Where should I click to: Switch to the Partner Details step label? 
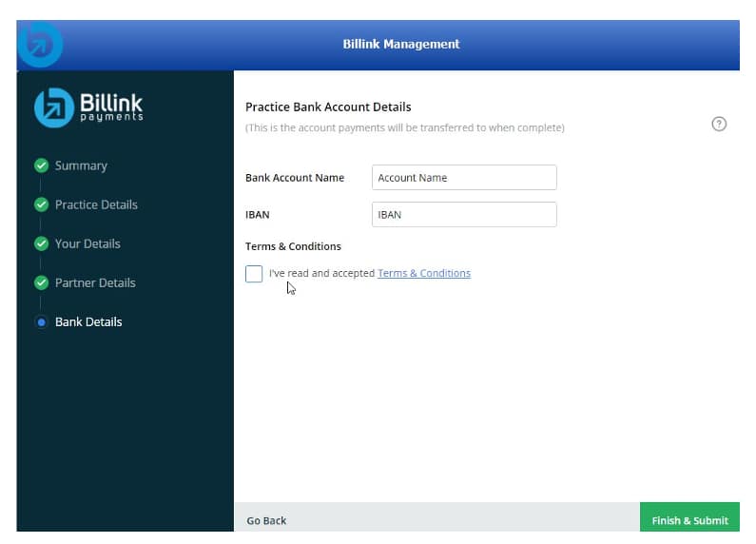95,282
